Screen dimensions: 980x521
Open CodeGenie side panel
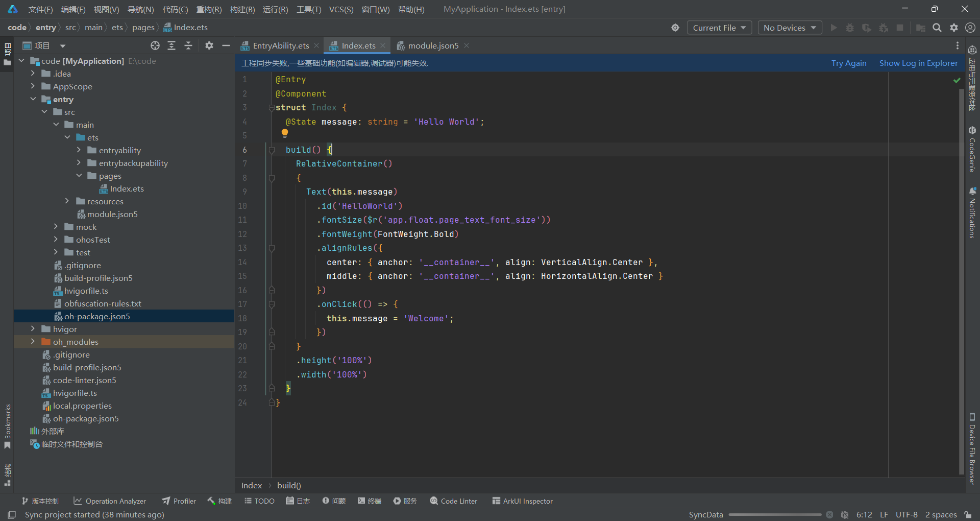click(x=972, y=149)
